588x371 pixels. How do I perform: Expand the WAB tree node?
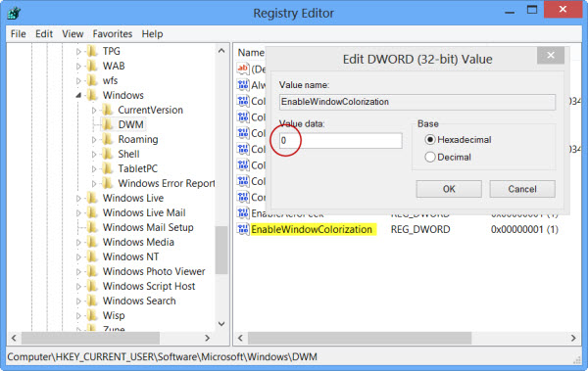click(x=78, y=66)
